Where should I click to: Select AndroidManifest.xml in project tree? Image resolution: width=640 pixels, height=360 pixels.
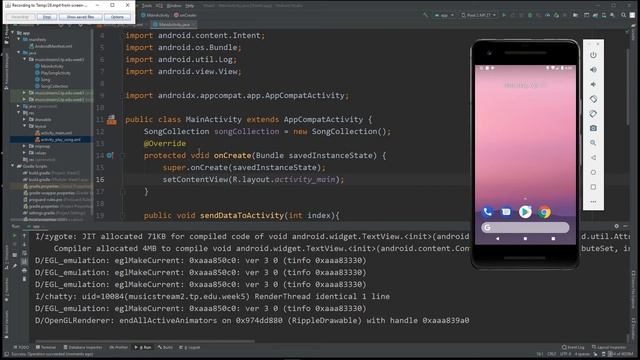pyautogui.click(x=51, y=46)
